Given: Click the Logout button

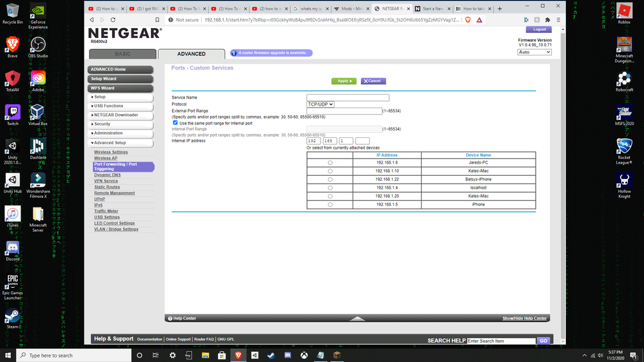Looking at the screenshot, I should (538, 30).
